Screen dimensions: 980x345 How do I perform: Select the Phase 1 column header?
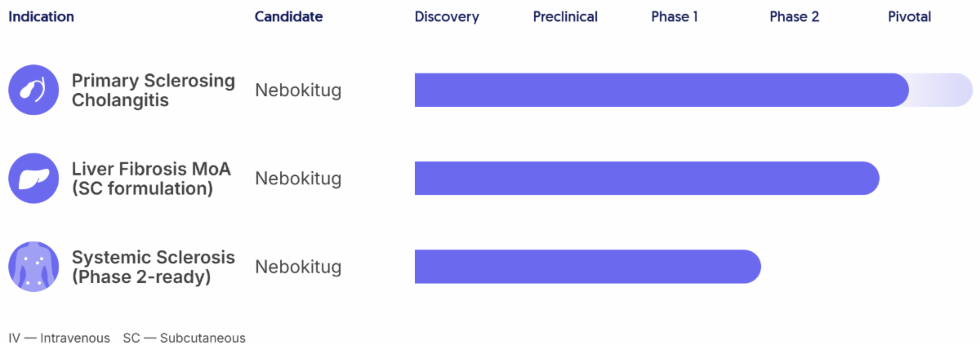click(675, 17)
